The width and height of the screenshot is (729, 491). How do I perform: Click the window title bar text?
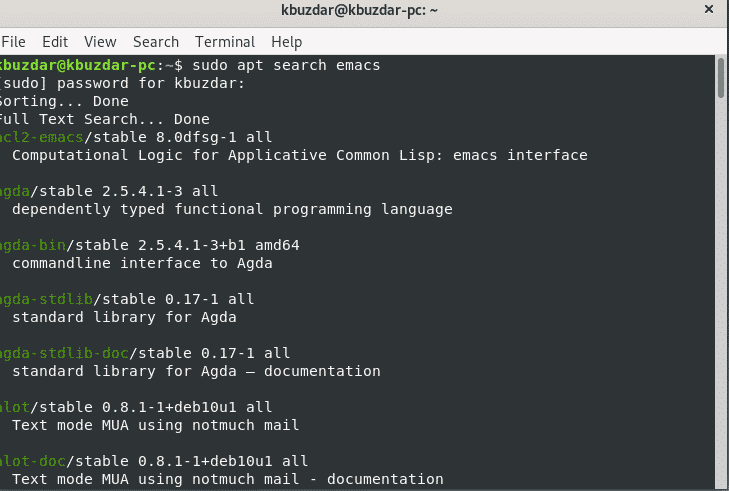point(363,12)
